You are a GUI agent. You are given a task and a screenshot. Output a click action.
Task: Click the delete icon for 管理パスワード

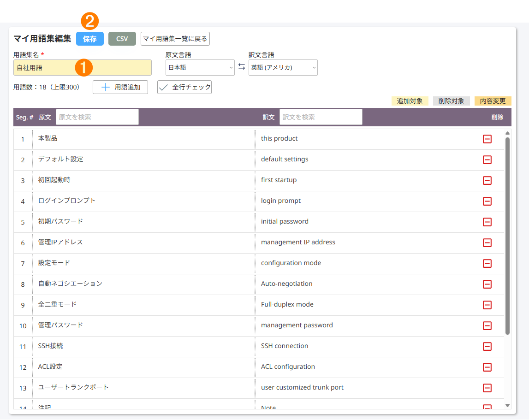(x=487, y=325)
